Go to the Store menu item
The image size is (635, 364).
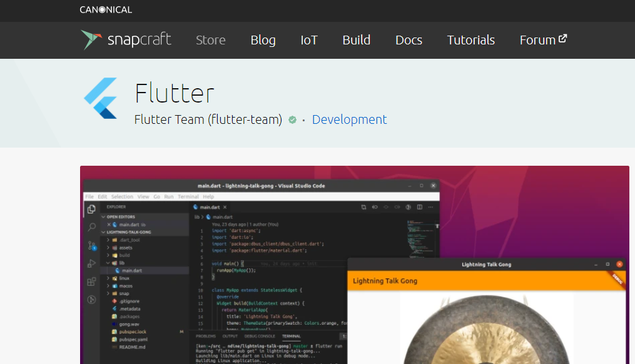[211, 40]
